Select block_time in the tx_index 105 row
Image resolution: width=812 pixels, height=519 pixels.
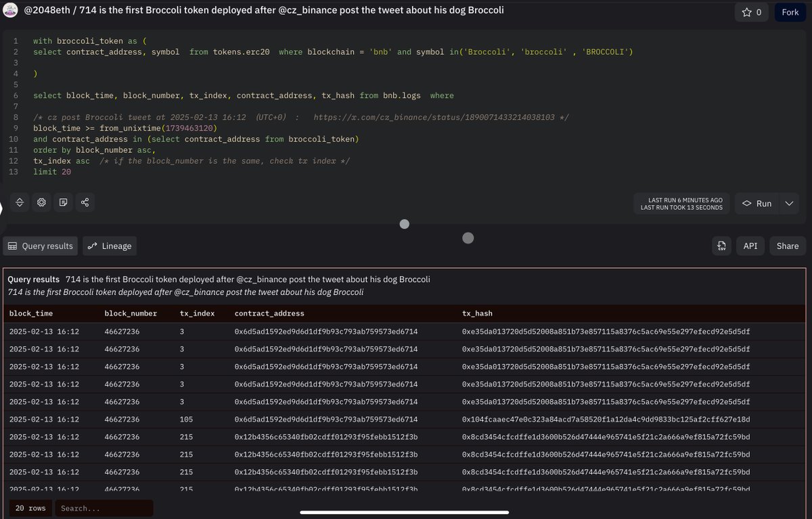[44, 420]
